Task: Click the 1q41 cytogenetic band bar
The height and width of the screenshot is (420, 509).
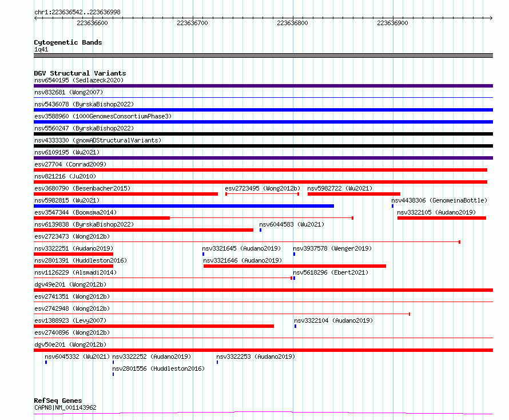Action: click(x=263, y=56)
